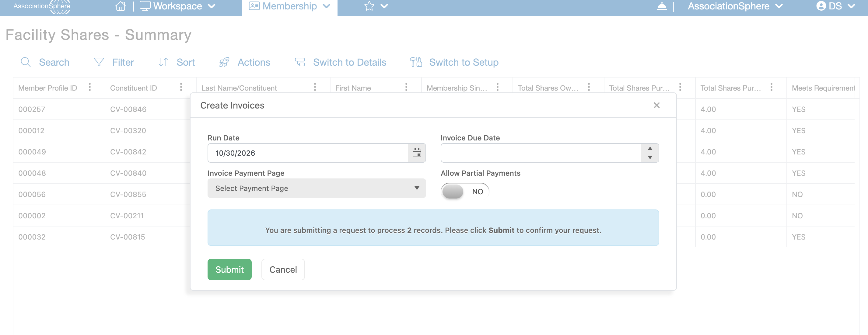Select member profile row 000257

[32, 109]
